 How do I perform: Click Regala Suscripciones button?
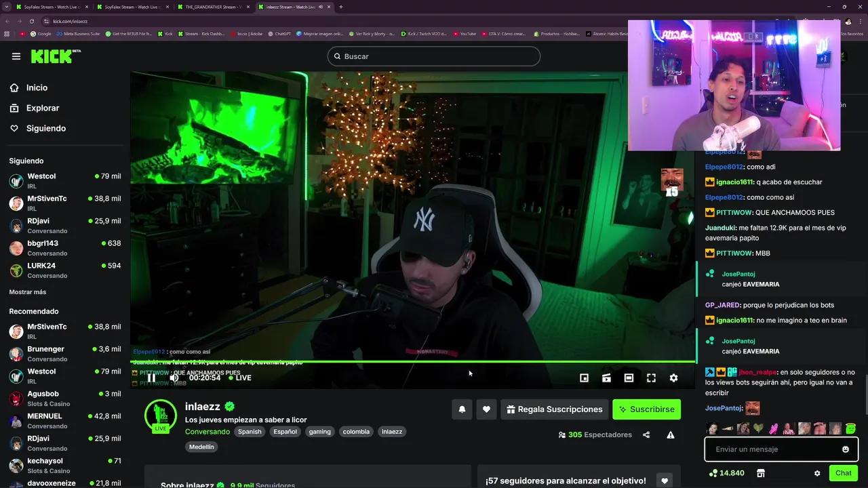point(554,409)
